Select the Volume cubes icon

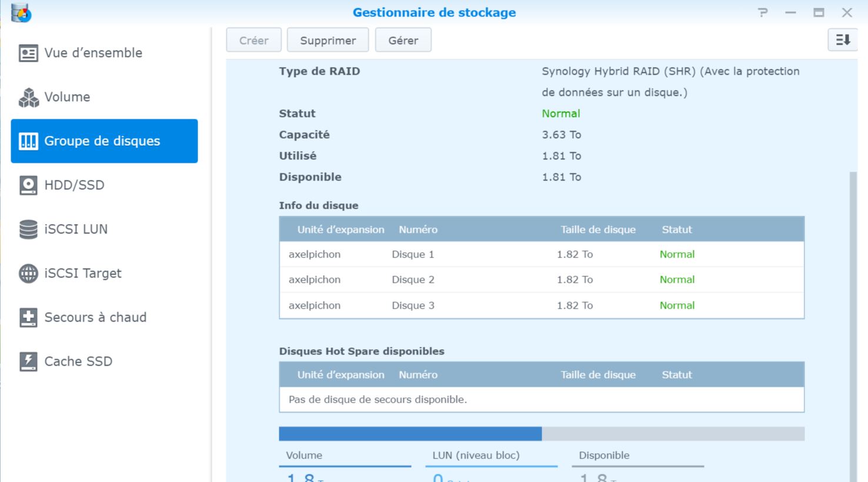[x=28, y=97]
